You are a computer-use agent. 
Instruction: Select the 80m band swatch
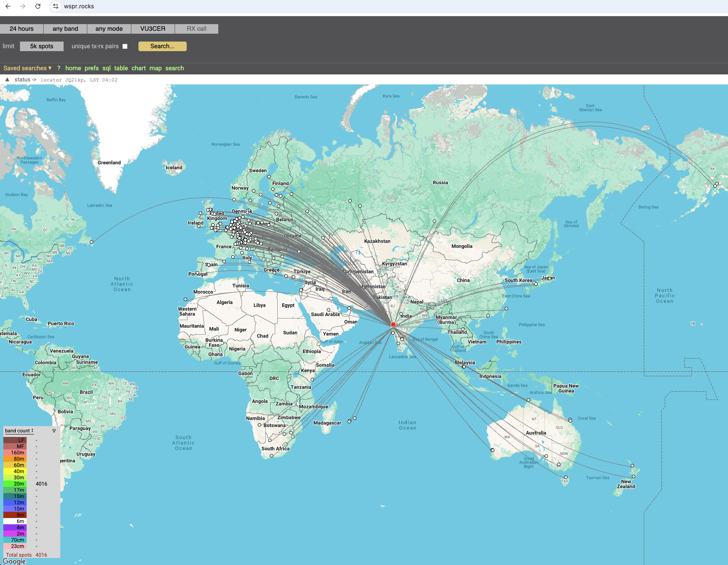[x=15, y=459]
